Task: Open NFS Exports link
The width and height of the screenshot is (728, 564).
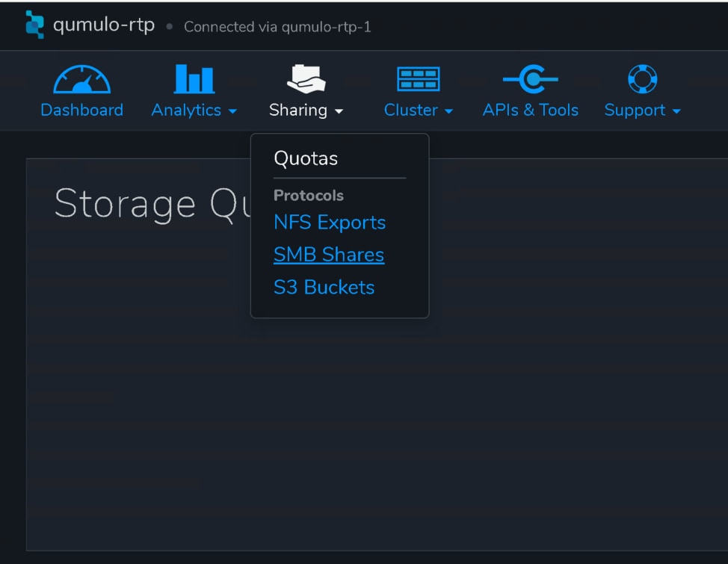Action: (x=330, y=223)
